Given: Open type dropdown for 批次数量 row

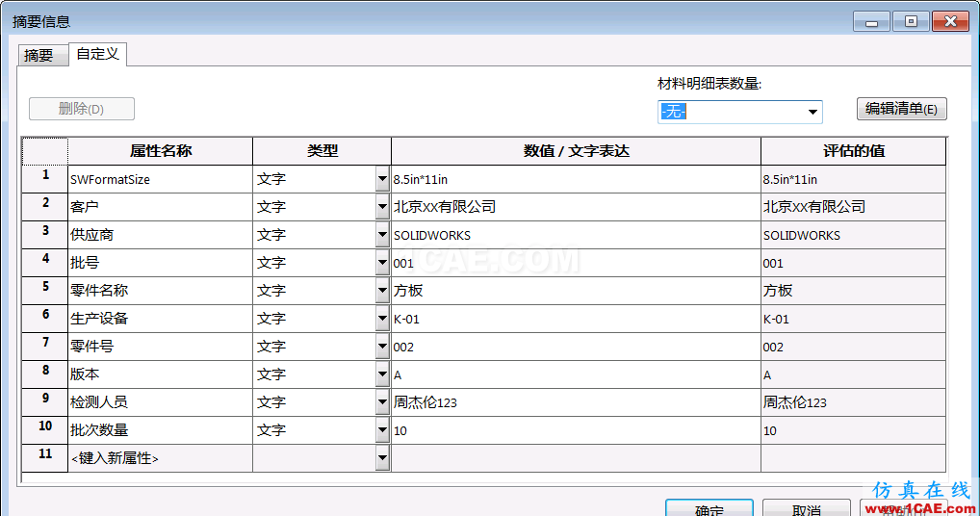Looking at the screenshot, I should [382, 430].
